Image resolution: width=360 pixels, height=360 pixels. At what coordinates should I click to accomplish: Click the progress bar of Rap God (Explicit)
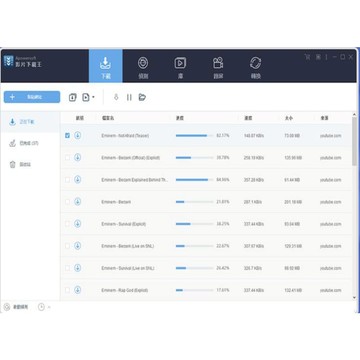195,290
